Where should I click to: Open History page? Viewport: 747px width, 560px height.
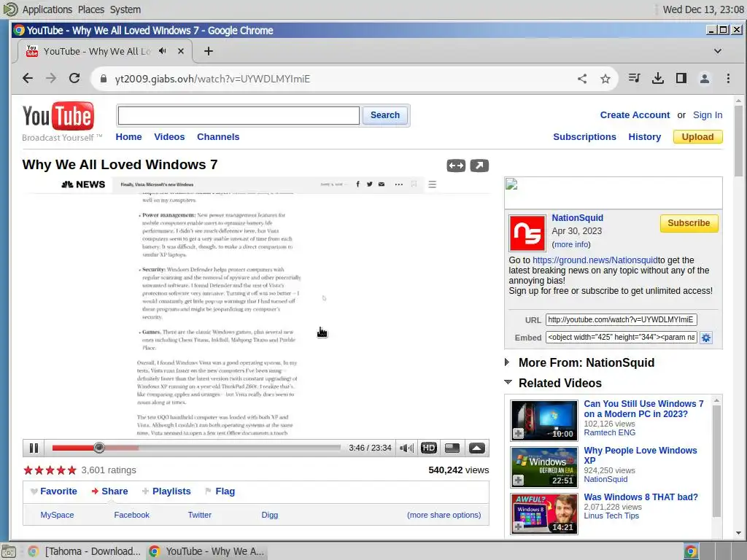pos(645,136)
